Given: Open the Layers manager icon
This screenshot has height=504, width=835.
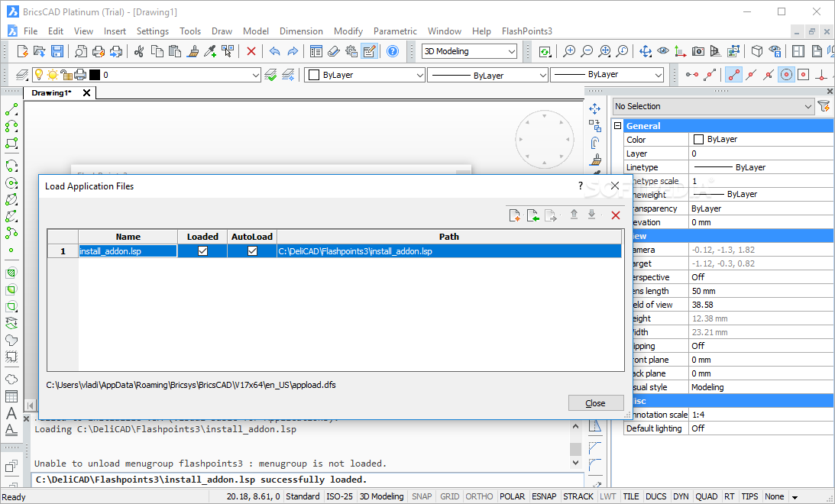Looking at the screenshot, I should pyautogui.click(x=22, y=75).
